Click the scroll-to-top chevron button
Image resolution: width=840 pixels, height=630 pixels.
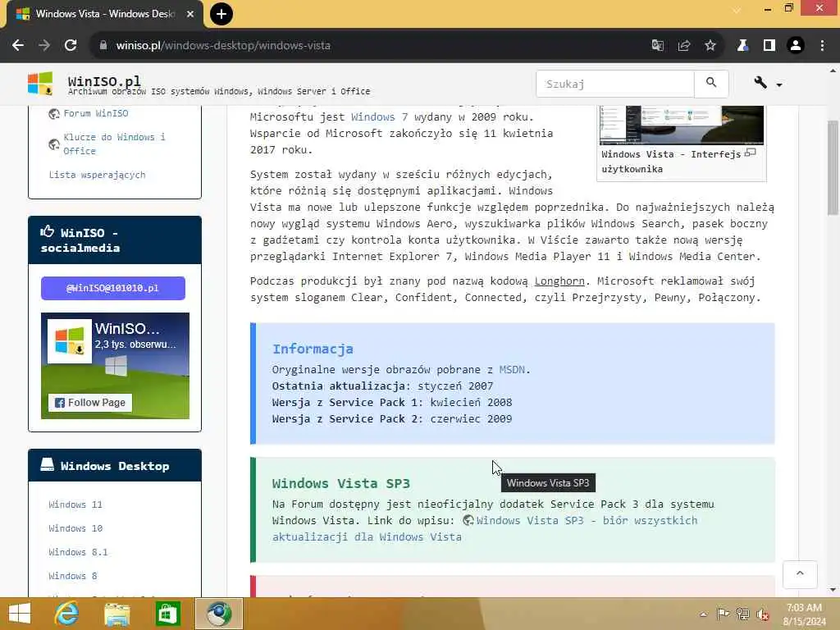click(800, 574)
